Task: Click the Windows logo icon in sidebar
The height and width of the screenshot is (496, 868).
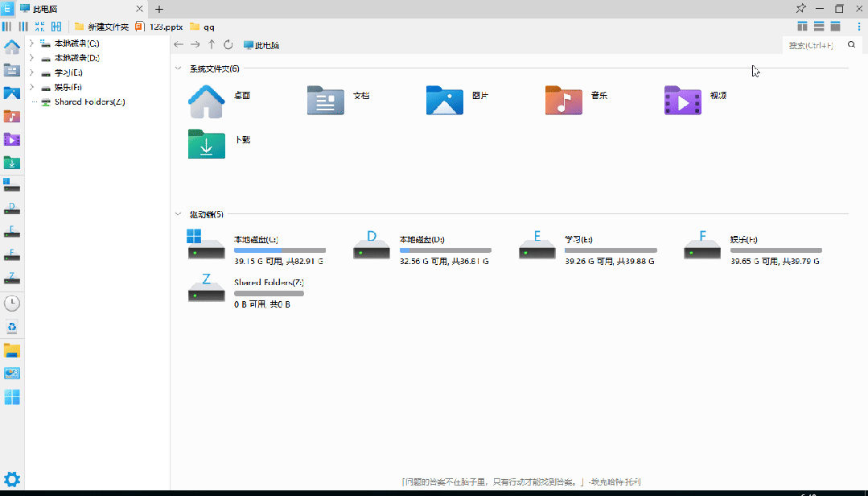Action: [x=11, y=397]
